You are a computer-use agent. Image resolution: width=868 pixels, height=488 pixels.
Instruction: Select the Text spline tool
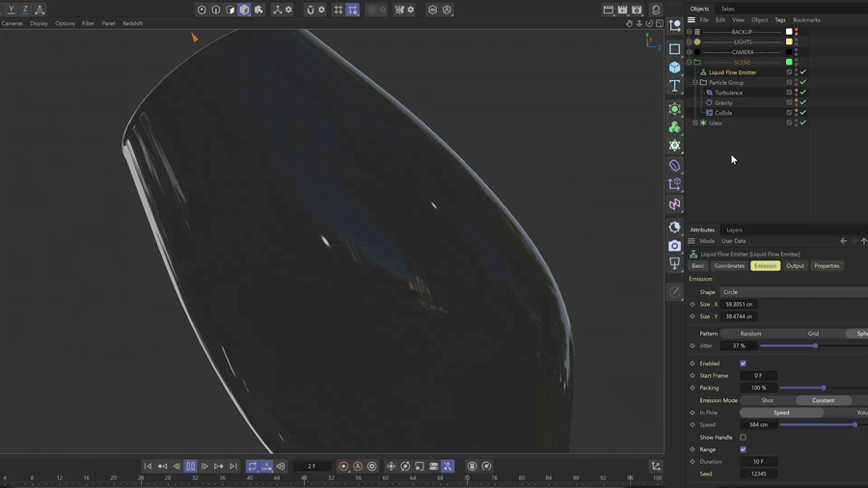point(675,87)
